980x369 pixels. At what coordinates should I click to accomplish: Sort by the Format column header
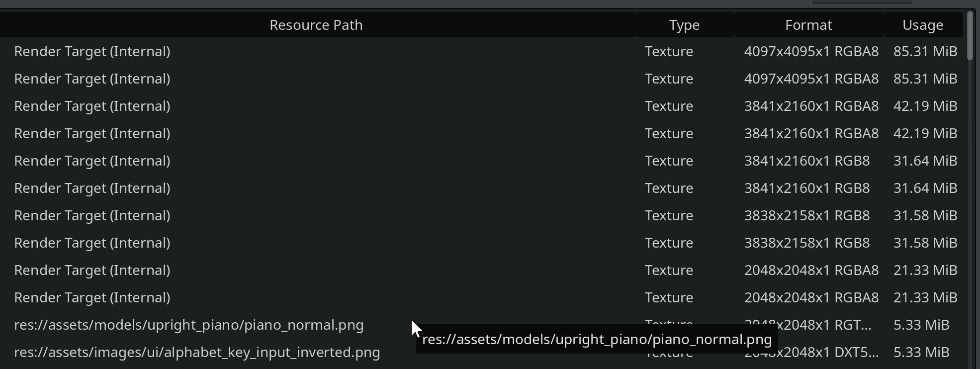[808, 25]
